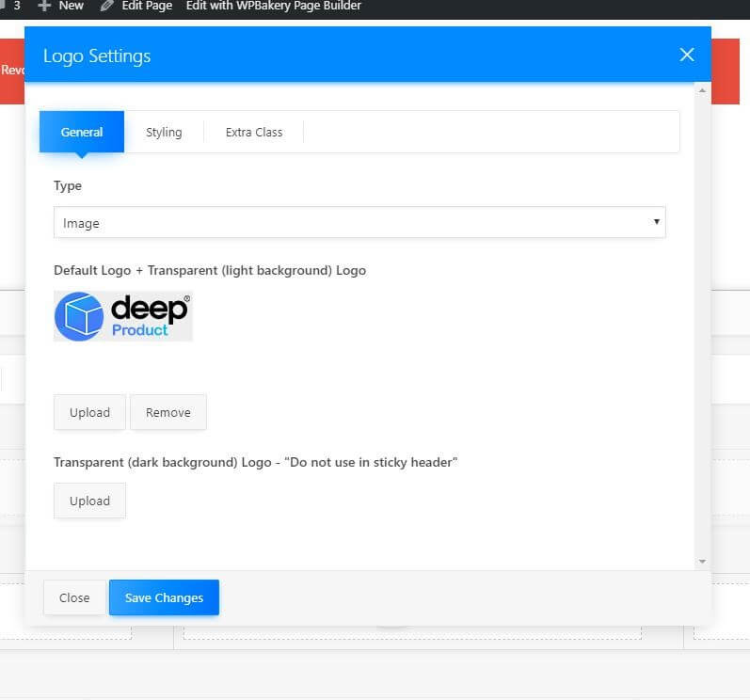
Task: Close Logo Settings dialog with X icon
Action: click(x=687, y=55)
